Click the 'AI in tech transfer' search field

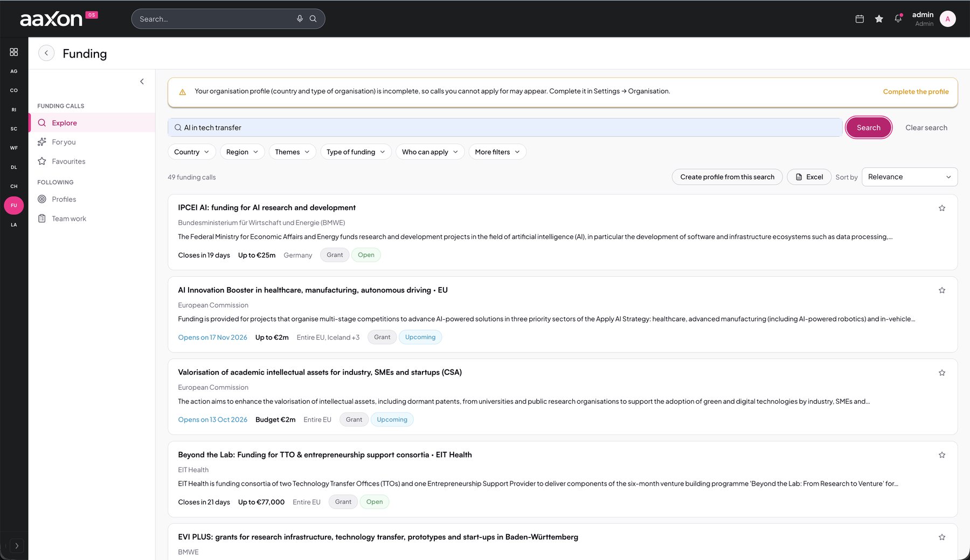click(x=505, y=128)
